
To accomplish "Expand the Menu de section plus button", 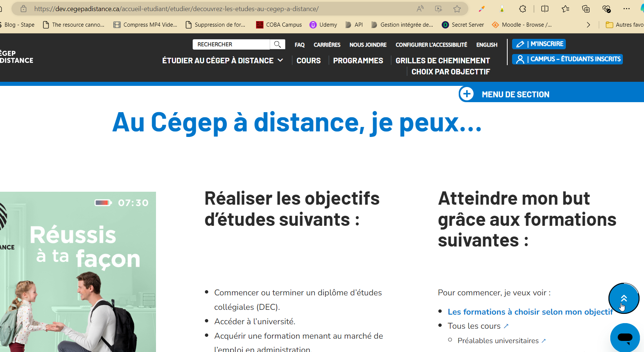I will pos(467,94).
